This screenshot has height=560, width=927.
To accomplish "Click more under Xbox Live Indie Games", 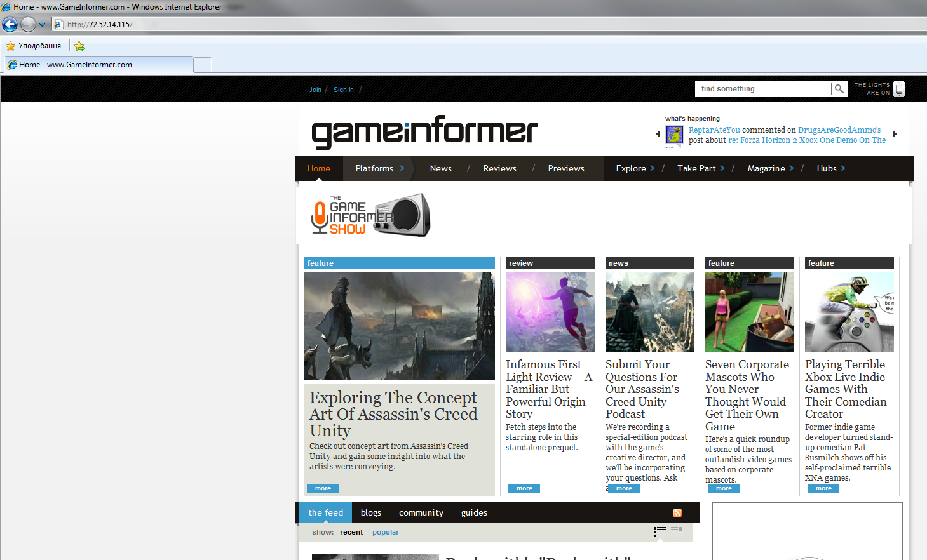I will pyautogui.click(x=823, y=488).
